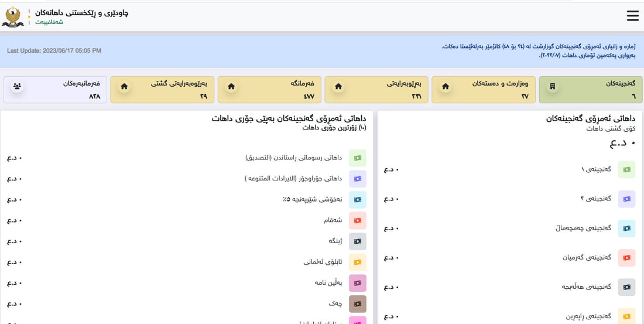Click the Last Update timestamp text
Viewport: 644px width, 324px height.
pyautogui.click(x=54, y=50)
